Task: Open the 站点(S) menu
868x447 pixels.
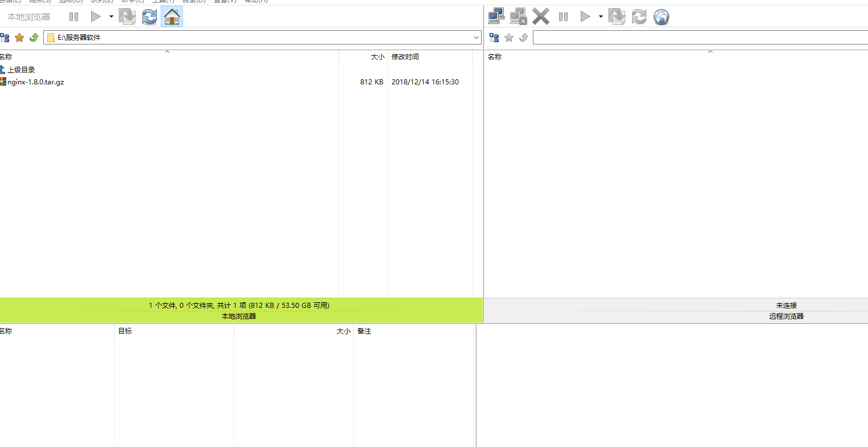Action: [x=40, y=2]
